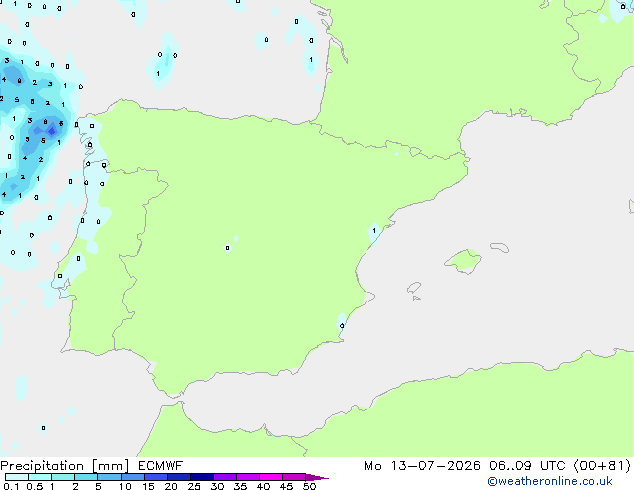Click the "0" value near Alicante coast

[342, 325]
